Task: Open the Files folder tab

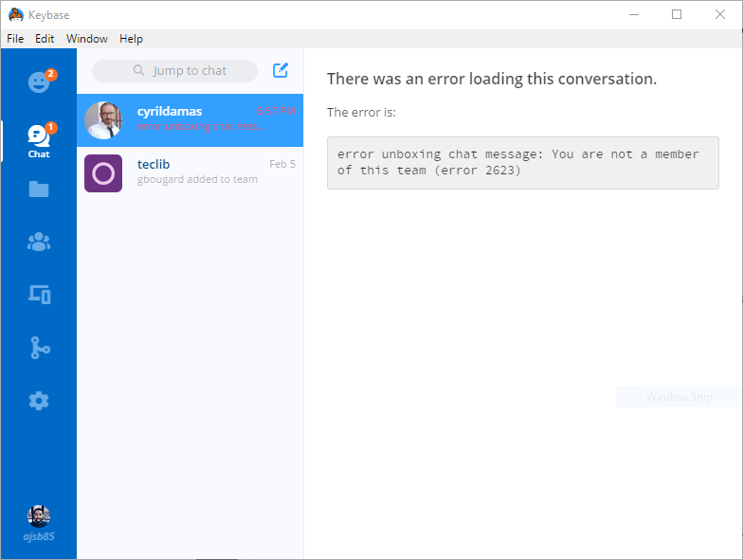Action: (x=38, y=190)
